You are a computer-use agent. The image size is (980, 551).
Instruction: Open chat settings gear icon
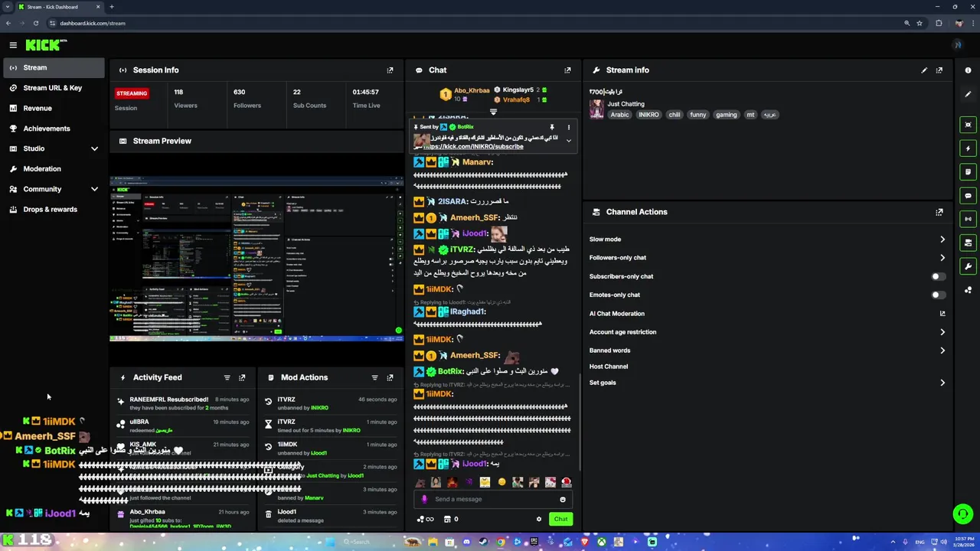point(539,519)
